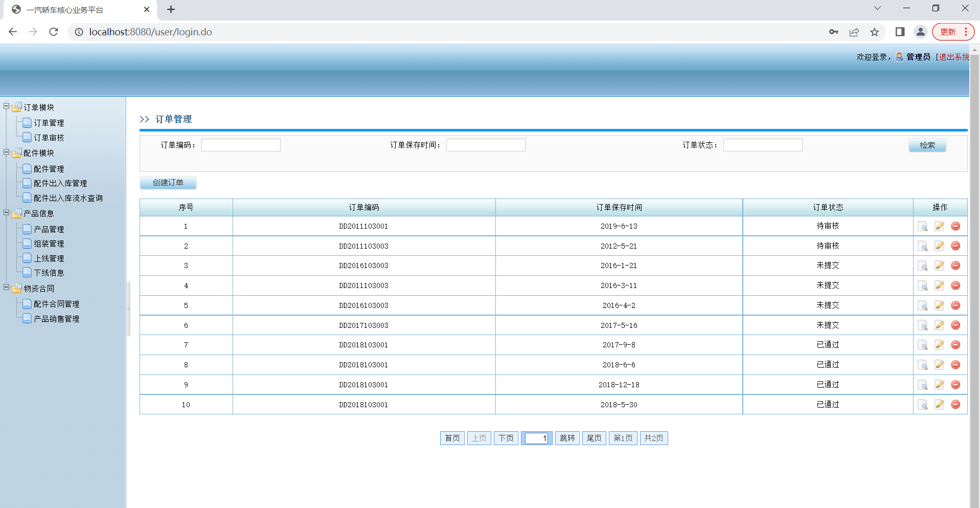Viewport: 980px width, 508px height.
Task: Open 组装管理 in sidebar
Action: 49,244
